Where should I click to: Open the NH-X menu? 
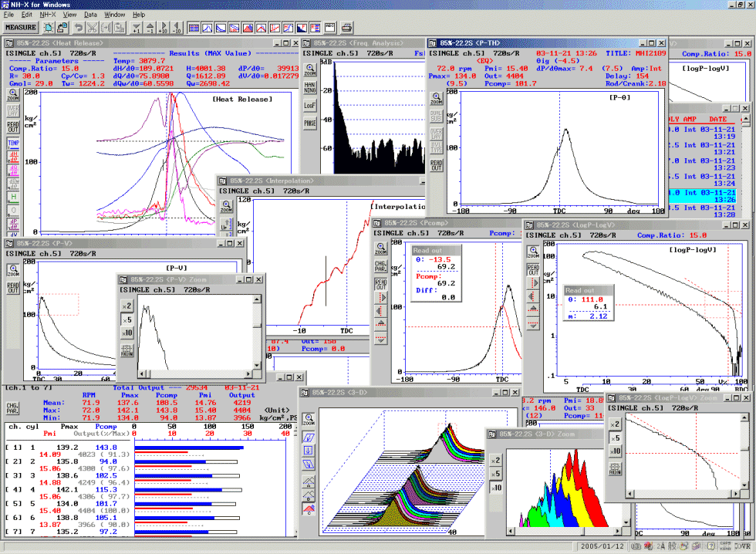[x=48, y=15]
